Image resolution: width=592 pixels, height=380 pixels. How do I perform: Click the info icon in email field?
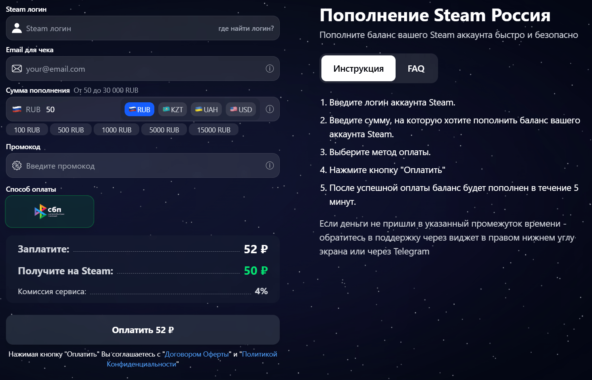tap(269, 68)
